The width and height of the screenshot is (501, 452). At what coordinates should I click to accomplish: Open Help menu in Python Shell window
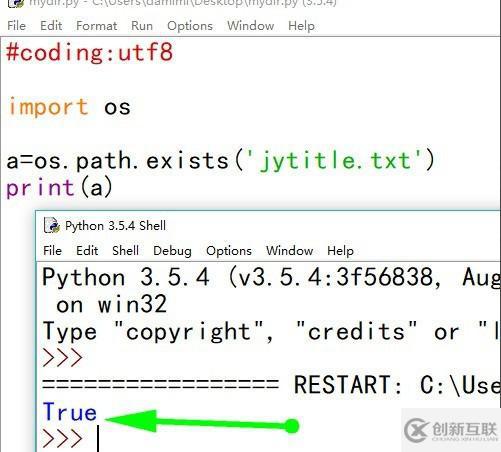340,251
